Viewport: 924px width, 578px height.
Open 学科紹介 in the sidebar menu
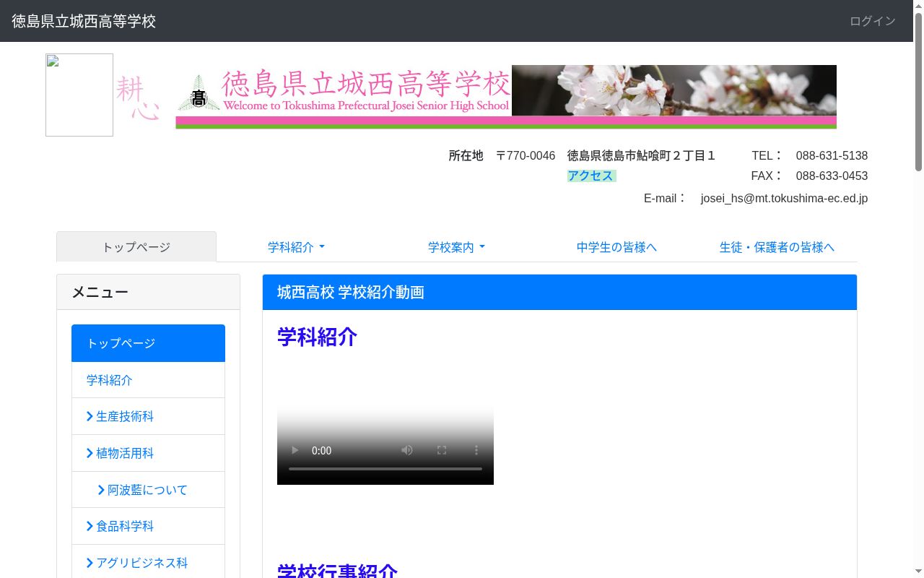[x=148, y=380]
